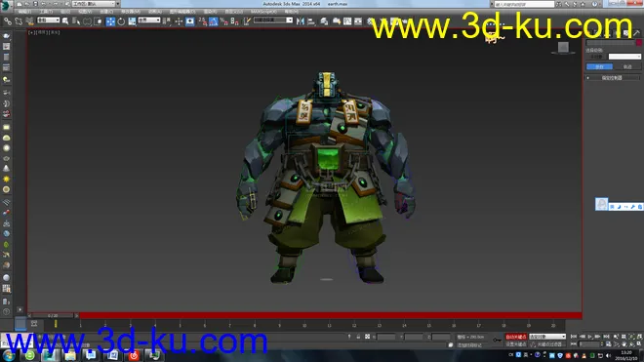Viewport: 644px width, 362px height.
Task: Click Go to End playback control
Action: [606, 337]
